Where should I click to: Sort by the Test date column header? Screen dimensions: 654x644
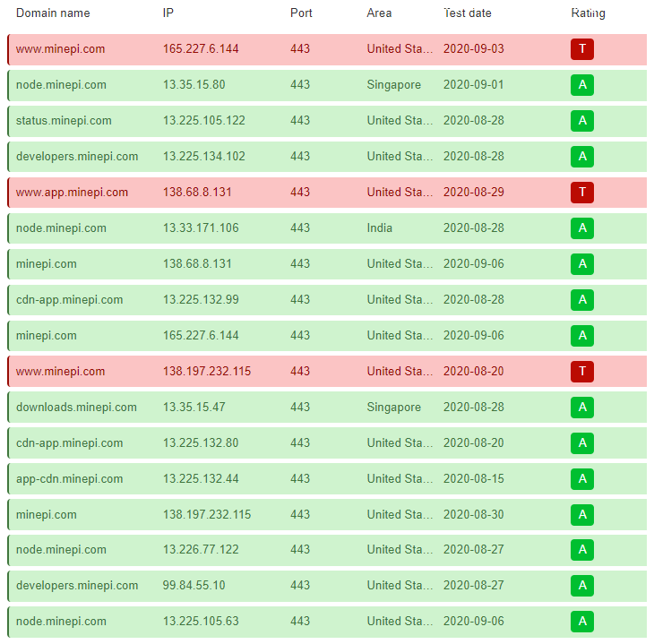tap(468, 13)
